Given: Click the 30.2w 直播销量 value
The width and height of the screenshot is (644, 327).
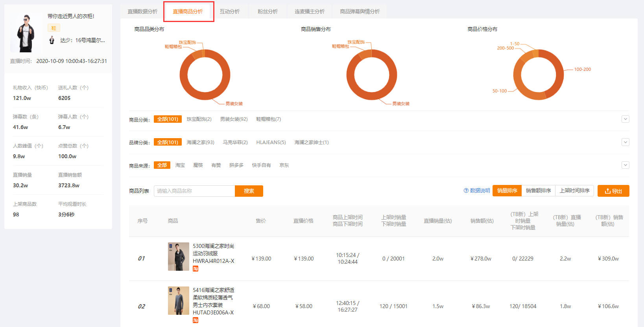Looking at the screenshot, I should (20, 185).
